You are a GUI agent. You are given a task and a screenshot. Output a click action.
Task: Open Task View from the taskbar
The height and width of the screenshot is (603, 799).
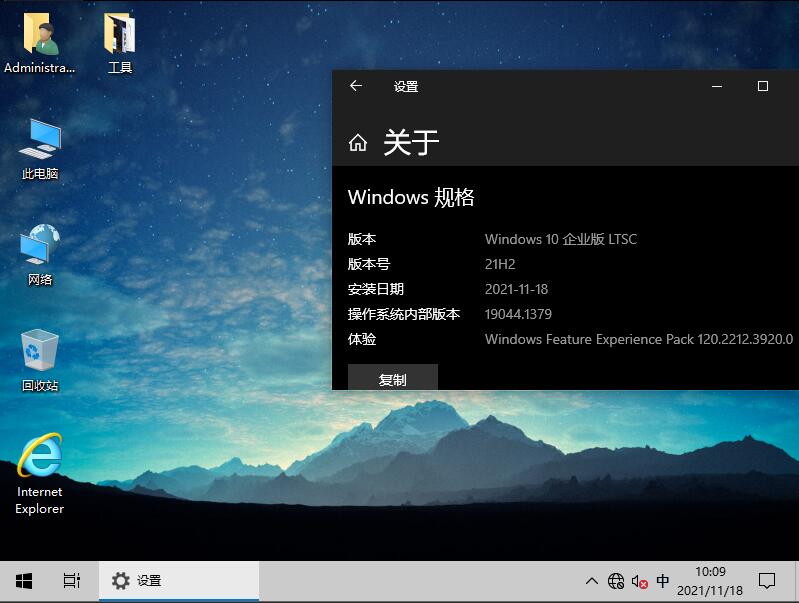pos(71,581)
